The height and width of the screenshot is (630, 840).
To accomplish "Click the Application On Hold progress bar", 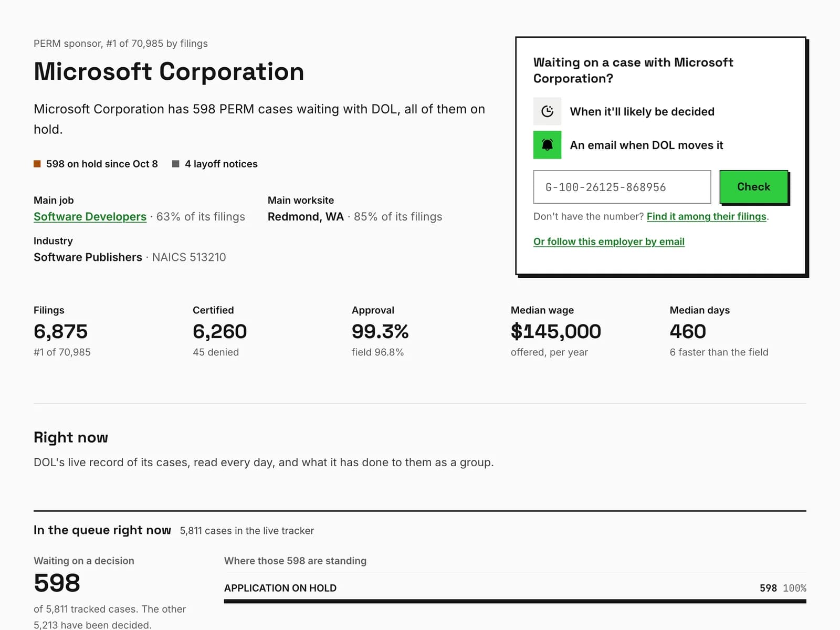I will click(515, 601).
